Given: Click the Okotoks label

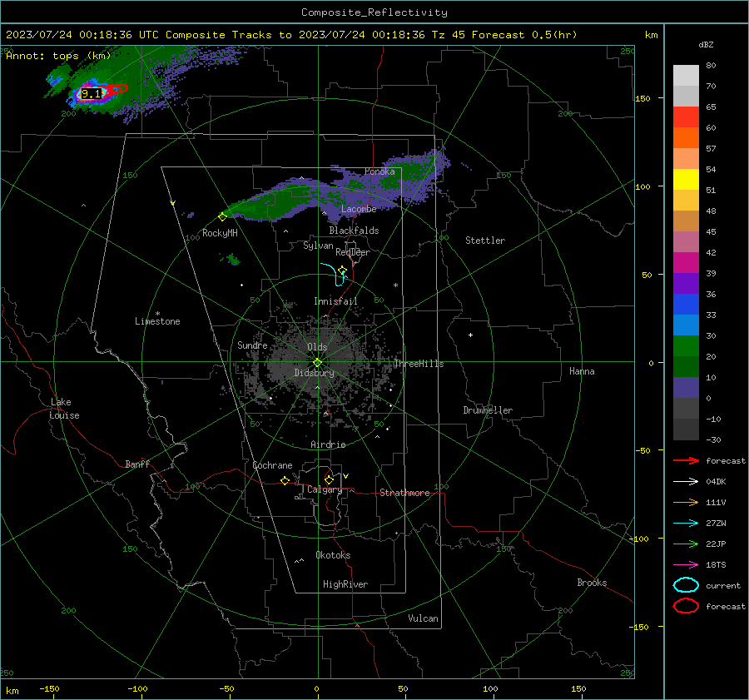Looking at the screenshot, I should point(333,555).
